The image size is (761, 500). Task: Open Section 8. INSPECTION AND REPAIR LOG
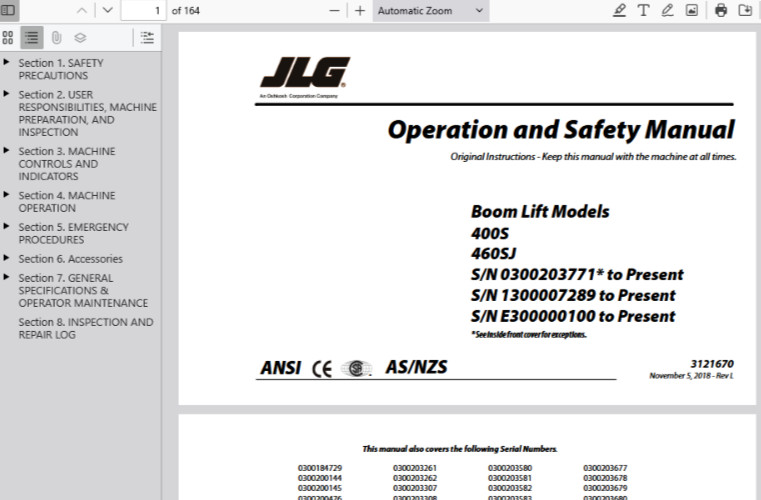pos(86,328)
